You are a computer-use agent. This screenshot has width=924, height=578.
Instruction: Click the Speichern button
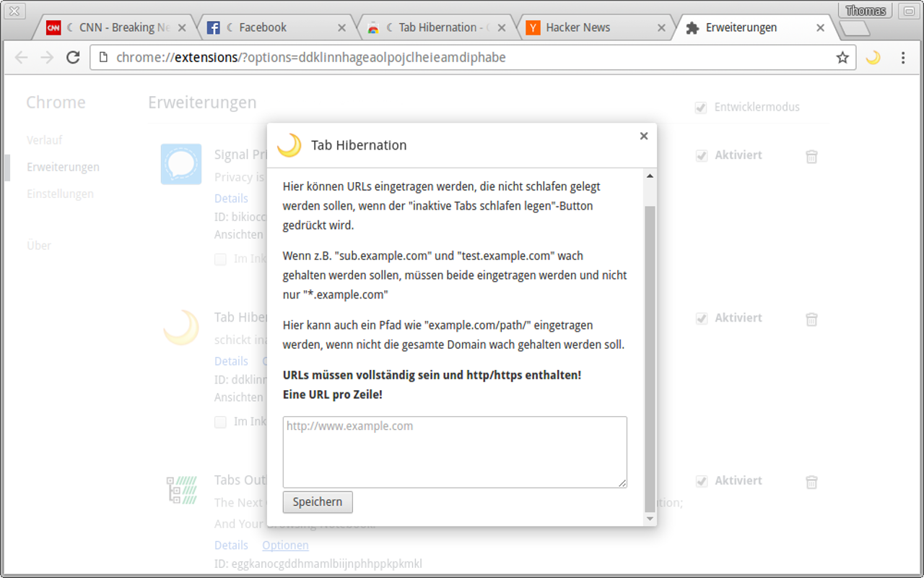[318, 502]
